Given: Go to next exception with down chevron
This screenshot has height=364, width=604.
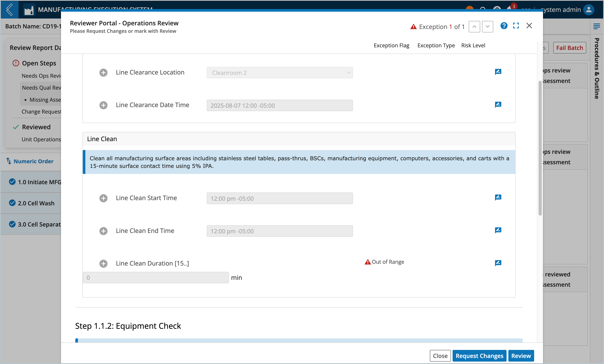Looking at the screenshot, I should click(488, 26).
